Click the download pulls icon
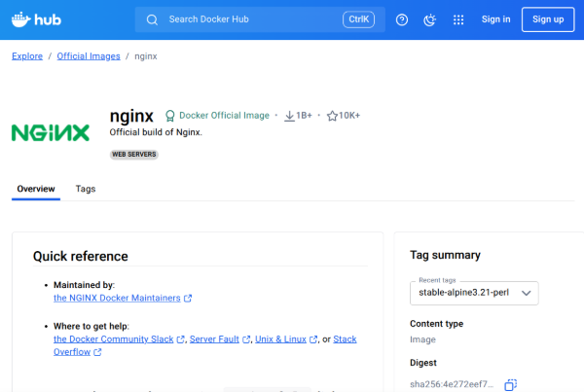The image size is (584, 392). 289,116
